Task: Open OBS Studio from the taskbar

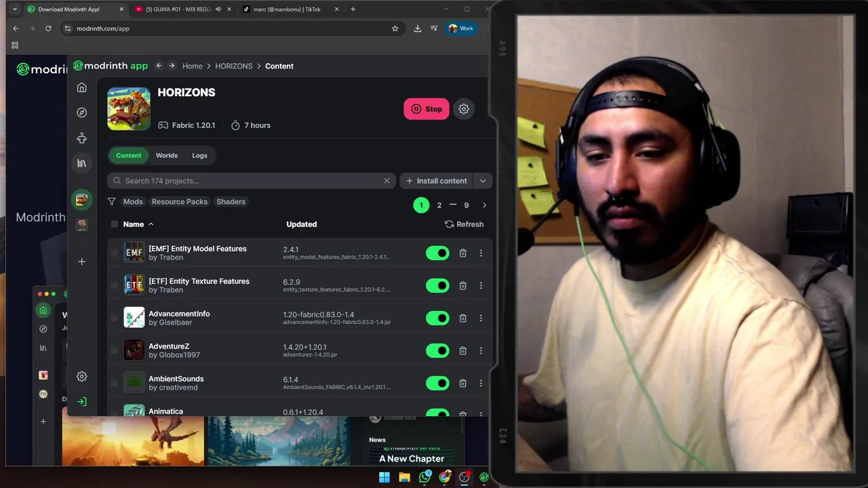Action: 465,477
